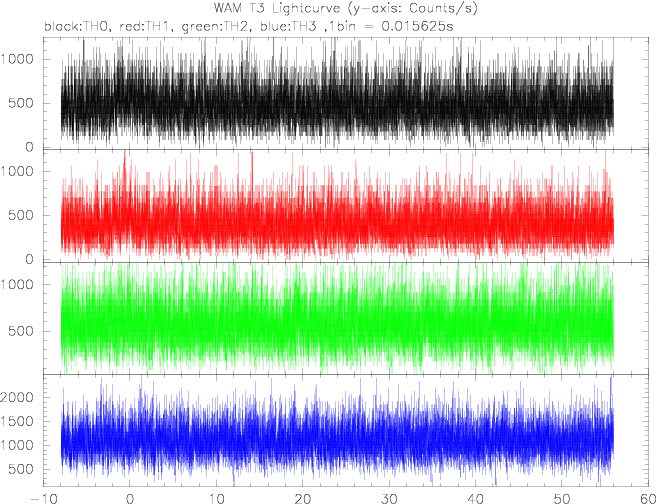Click the title 'WAM T3 Lightcurve'
The width and height of the screenshot is (657, 504).
click(x=276, y=8)
